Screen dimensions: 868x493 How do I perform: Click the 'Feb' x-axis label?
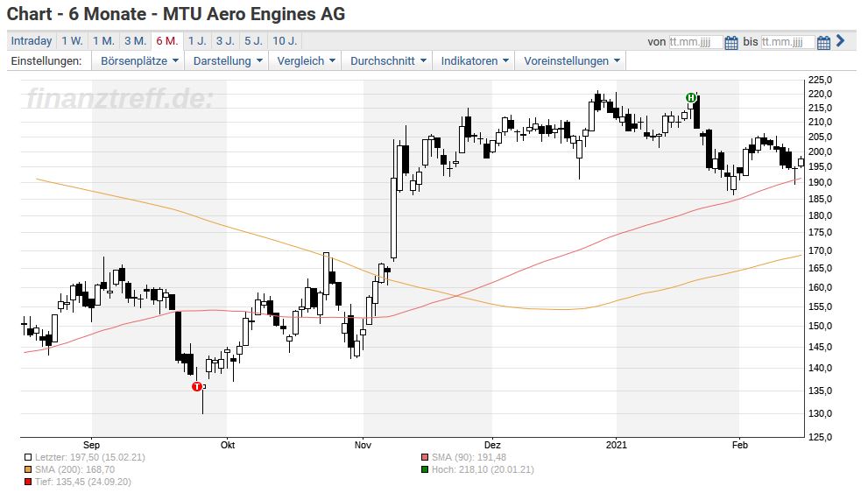(x=739, y=445)
